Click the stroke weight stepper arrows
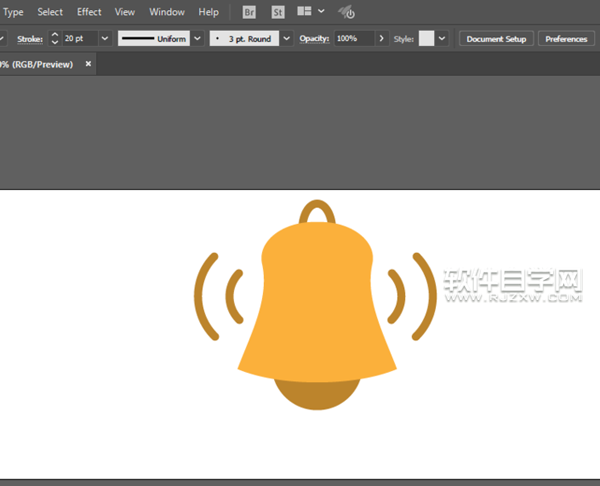This screenshot has height=486, width=600. [55, 38]
